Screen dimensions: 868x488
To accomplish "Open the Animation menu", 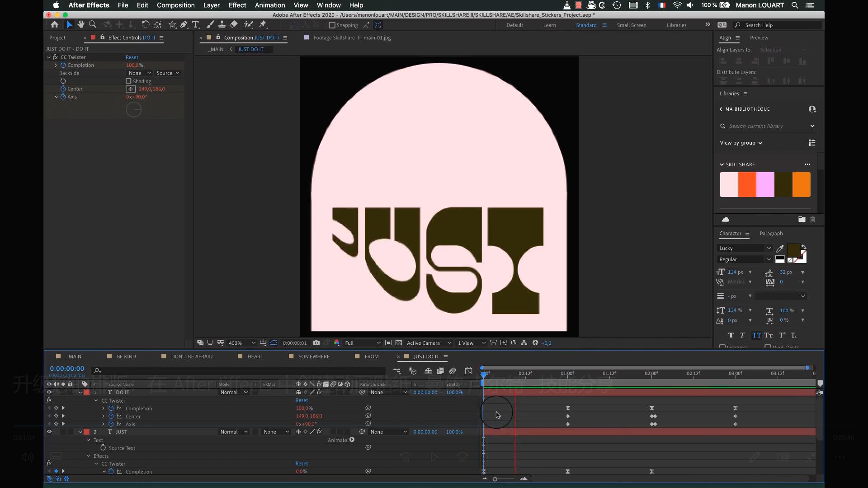I will [x=270, y=5].
